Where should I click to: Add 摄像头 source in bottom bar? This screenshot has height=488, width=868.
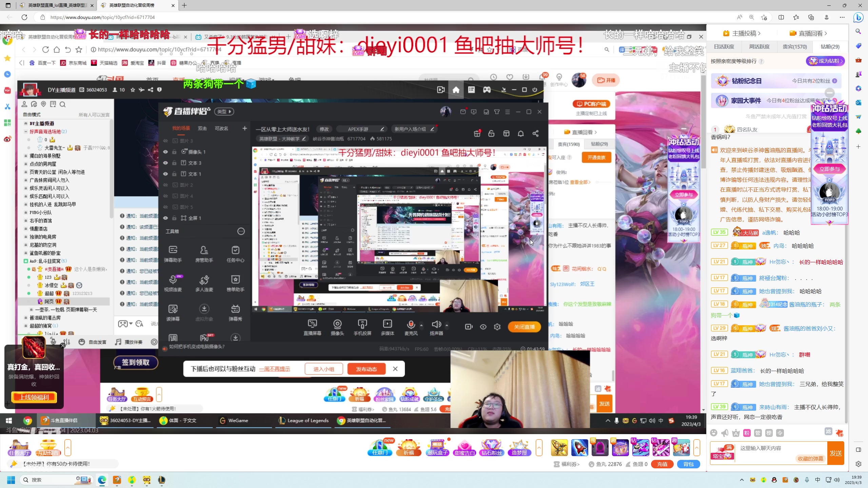337,327
